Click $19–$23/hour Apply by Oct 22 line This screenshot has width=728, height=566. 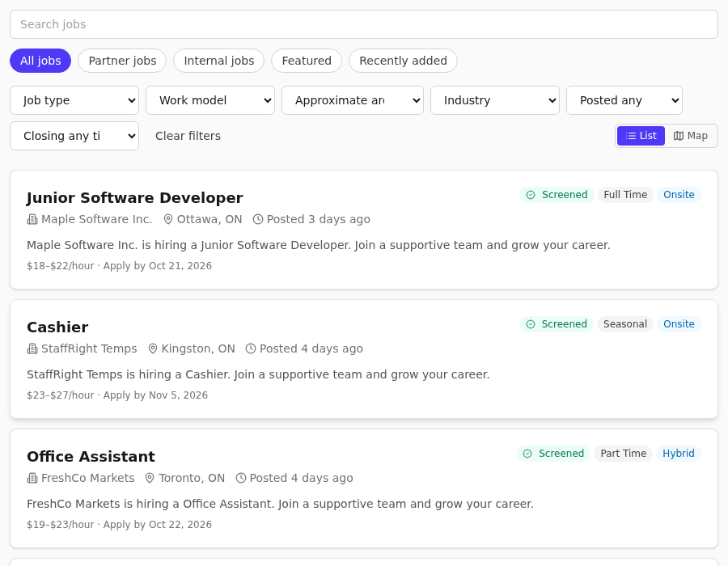click(x=120, y=525)
